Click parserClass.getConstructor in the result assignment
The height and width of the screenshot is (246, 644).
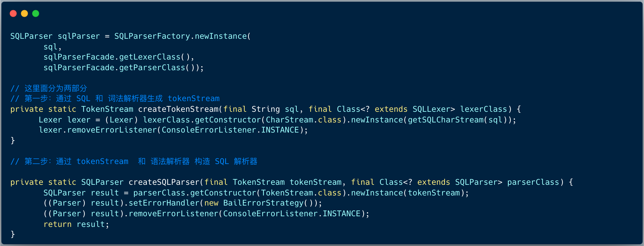(195, 193)
